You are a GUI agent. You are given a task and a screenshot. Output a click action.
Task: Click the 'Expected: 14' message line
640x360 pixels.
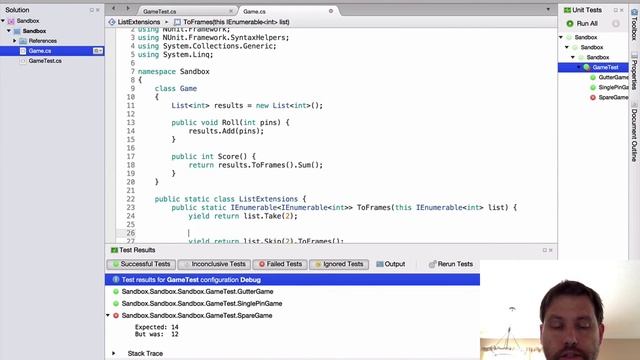(x=156, y=327)
